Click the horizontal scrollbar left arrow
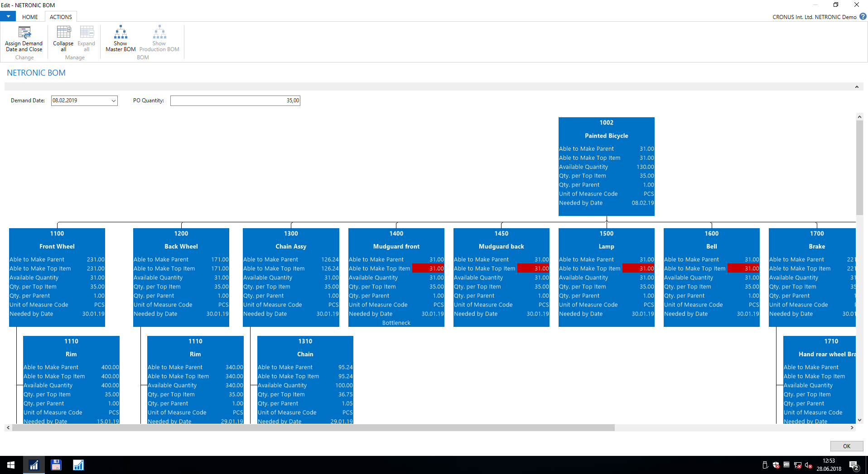The height and width of the screenshot is (474, 868). click(8, 428)
